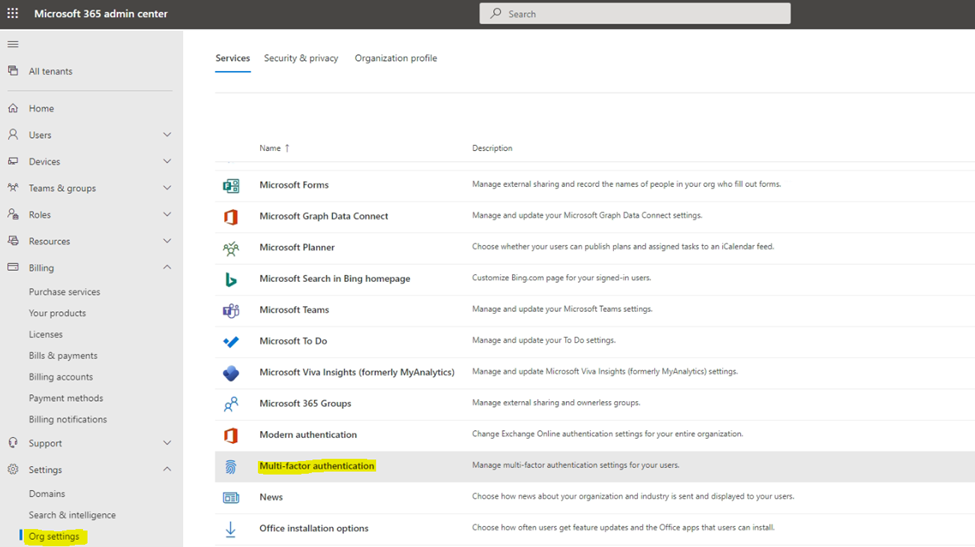
Task: Click the Search box in the header
Action: (635, 14)
